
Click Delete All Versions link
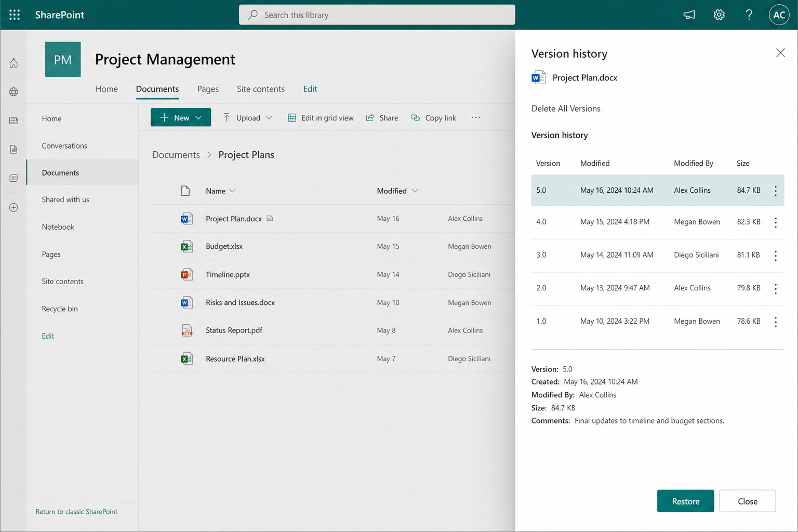pos(566,109)
